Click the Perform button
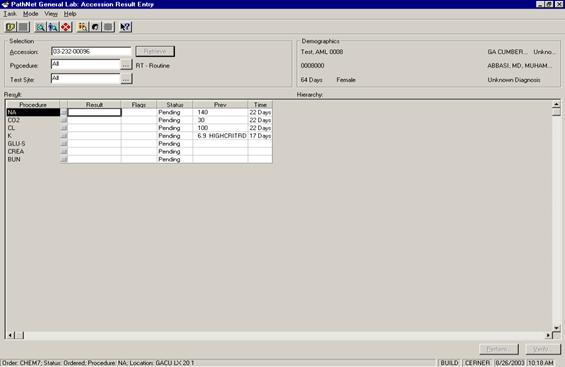The width and height of the screenshot is (565, 367). coord(499,349)
